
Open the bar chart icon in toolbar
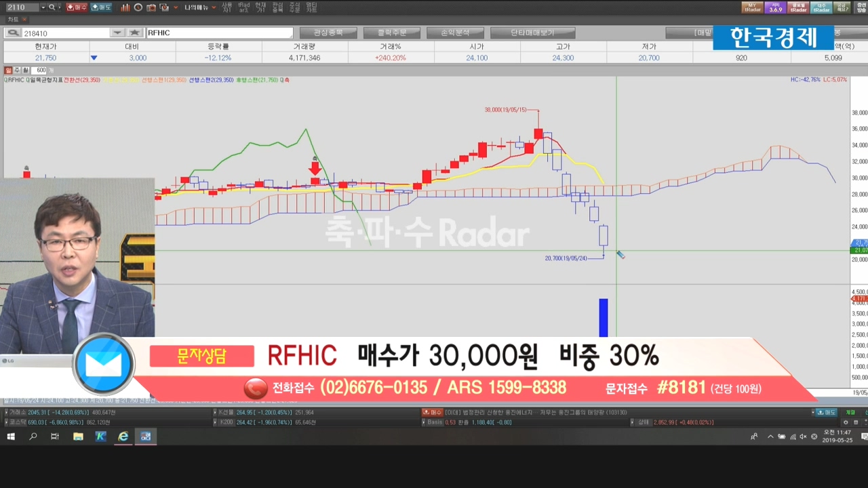(125, 7)
